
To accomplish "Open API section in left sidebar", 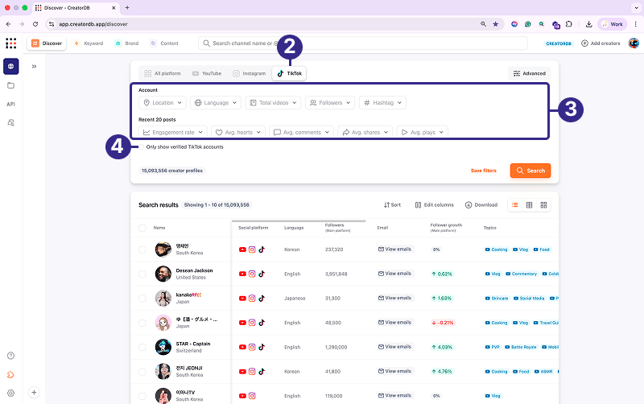I will click(x=11, y=104).
